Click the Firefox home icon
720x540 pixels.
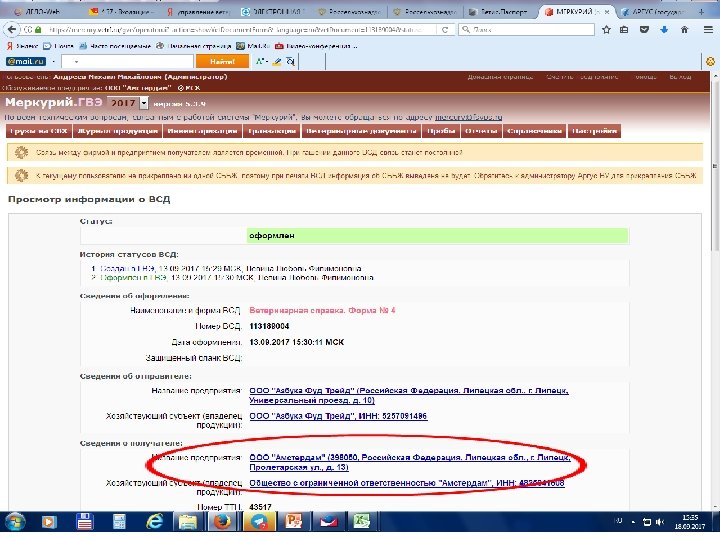pos(684,29)
